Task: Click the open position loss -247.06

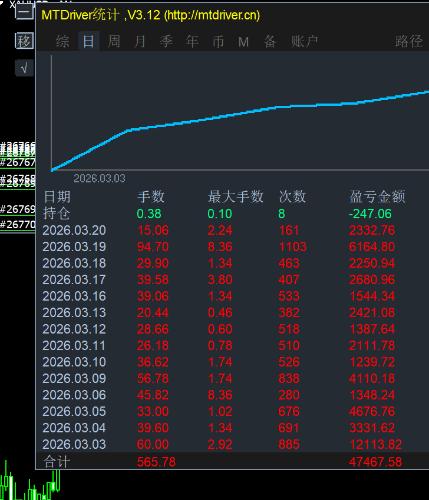Action: pos(370,214)
